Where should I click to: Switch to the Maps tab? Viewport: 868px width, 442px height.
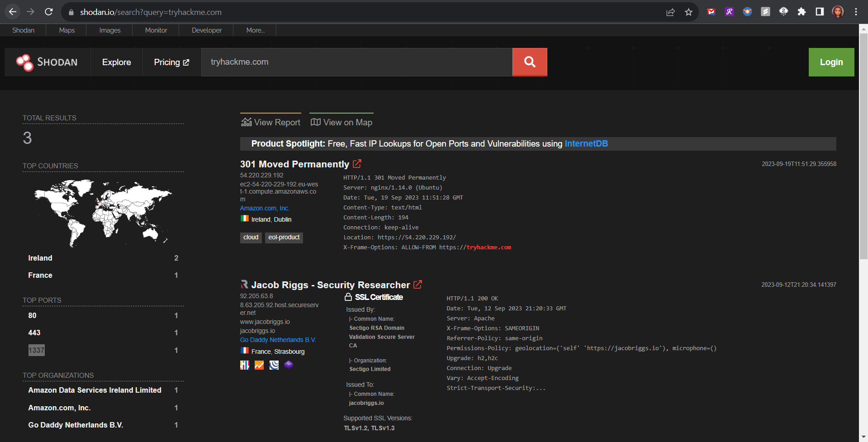click(x=67, y=30)
